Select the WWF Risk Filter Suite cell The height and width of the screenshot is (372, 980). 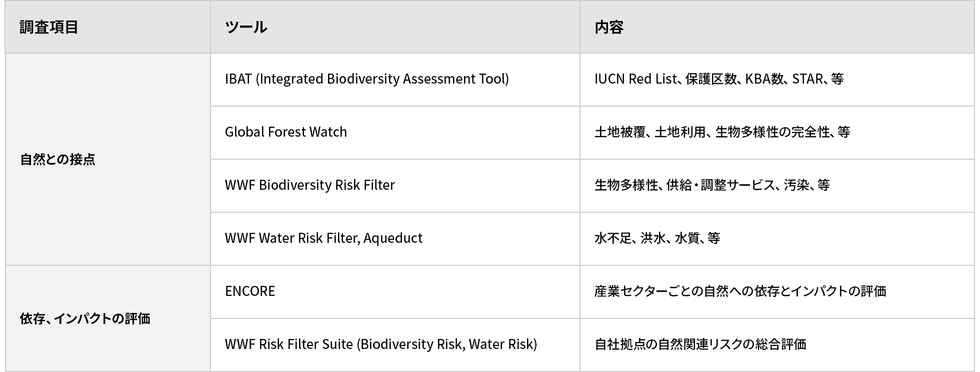point(395,345)
